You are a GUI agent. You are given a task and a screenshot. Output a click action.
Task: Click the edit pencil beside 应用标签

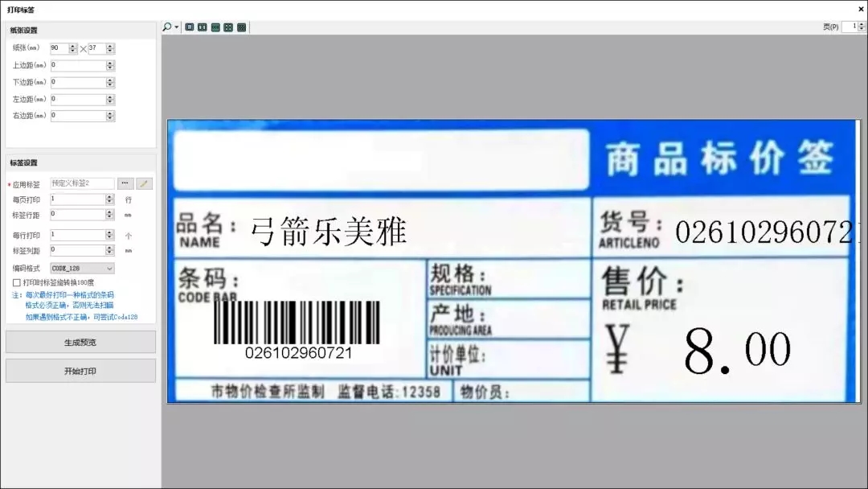click(x=144, y=183)
